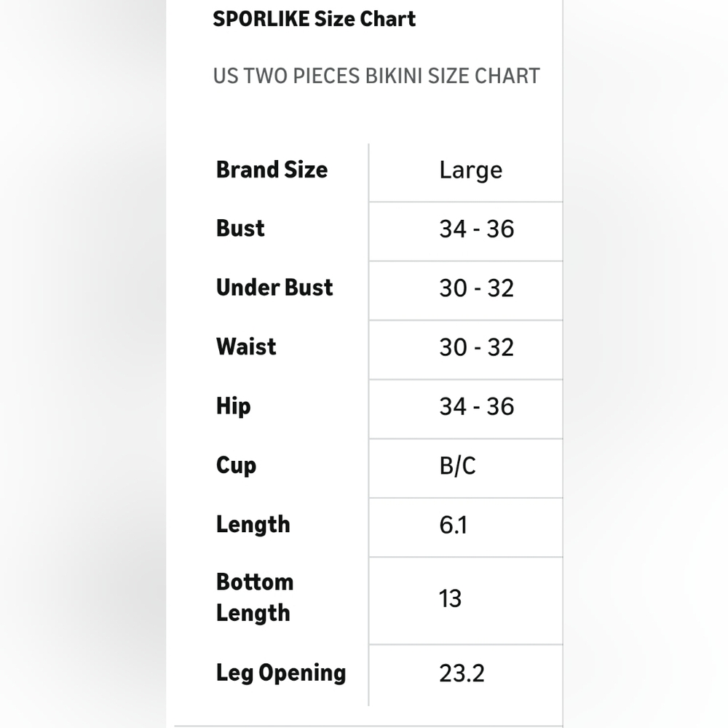Select the 23.2 leg opening value
The height and width of the screenshot is (728, 728).
462,673
